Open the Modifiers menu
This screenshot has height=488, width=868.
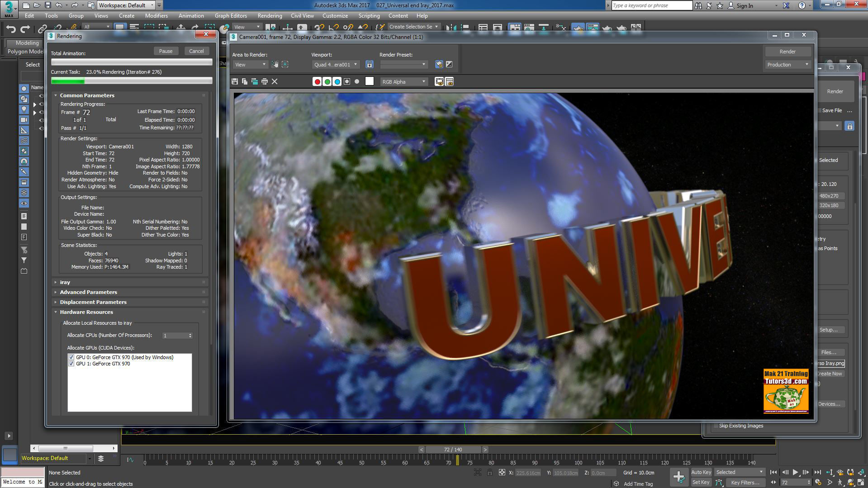click(157, 16)
